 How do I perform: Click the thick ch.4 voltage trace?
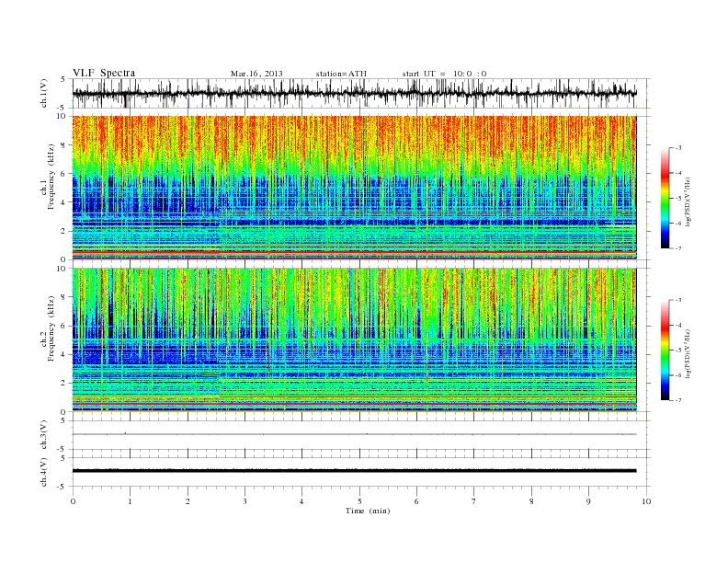[x=354, y=471]
